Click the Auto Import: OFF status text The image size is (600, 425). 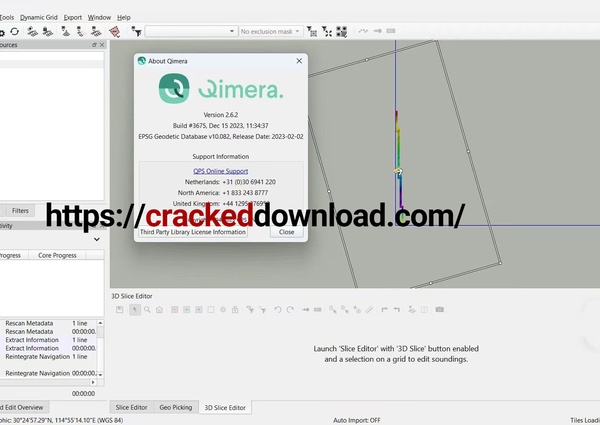pos(357,420)
